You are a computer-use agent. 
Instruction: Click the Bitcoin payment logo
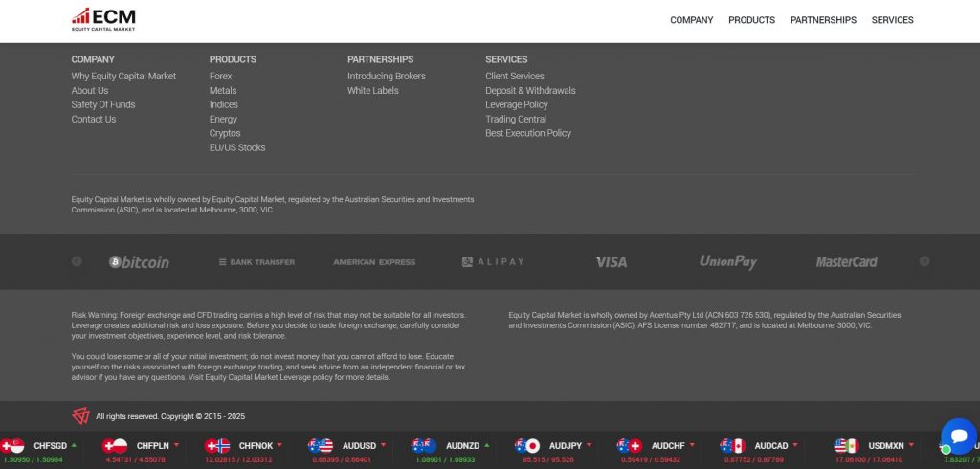coord(139,261)
